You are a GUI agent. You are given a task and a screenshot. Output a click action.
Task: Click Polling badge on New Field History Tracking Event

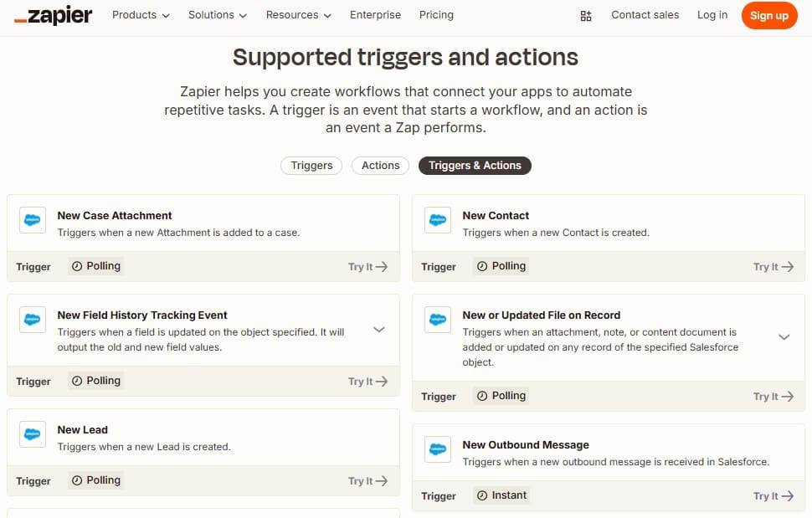(95, 380)
